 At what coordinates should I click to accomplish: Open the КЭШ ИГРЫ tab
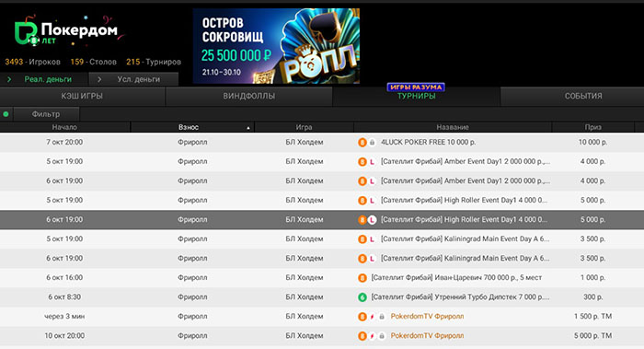tap(82, 96)
